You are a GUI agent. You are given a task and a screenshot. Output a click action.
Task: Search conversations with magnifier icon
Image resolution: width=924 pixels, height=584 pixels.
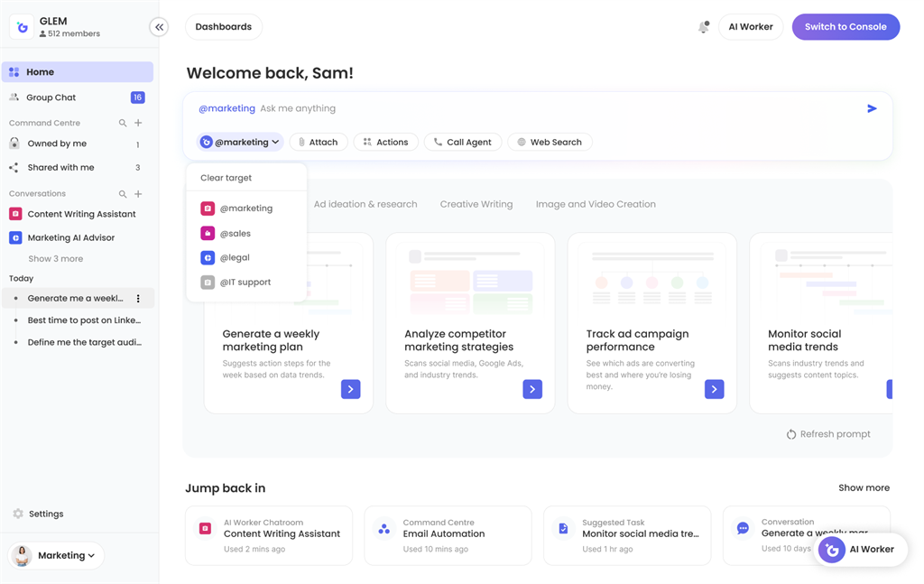123,194
